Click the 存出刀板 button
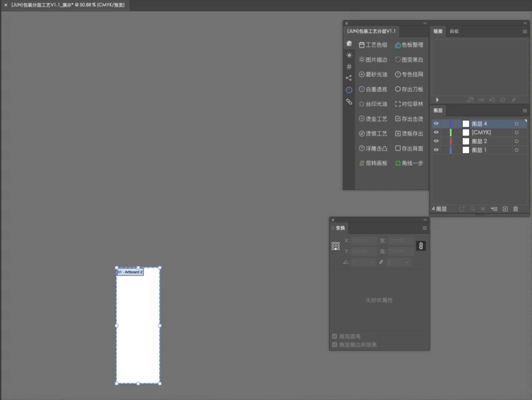Screen dimensions: 532x400 (x=409, y=89)
